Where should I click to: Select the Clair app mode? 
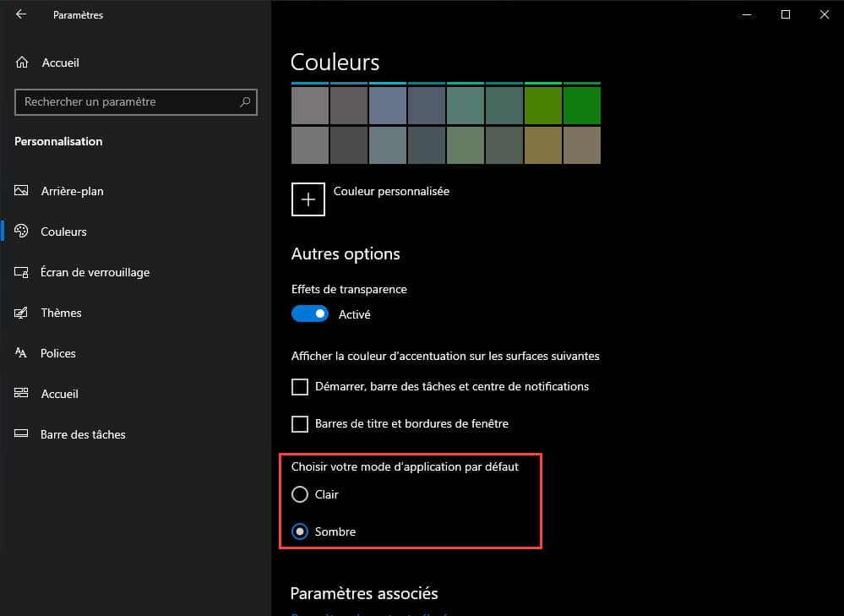click(x=300, y=494)
